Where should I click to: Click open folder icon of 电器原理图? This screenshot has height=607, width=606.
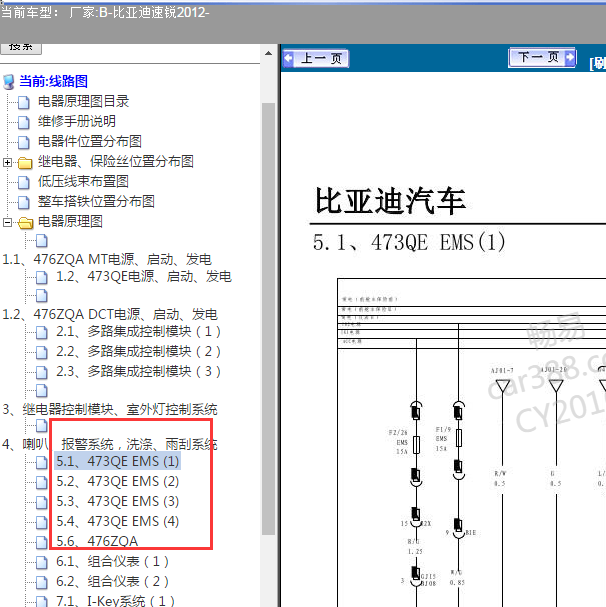click(x=26, y=223)
